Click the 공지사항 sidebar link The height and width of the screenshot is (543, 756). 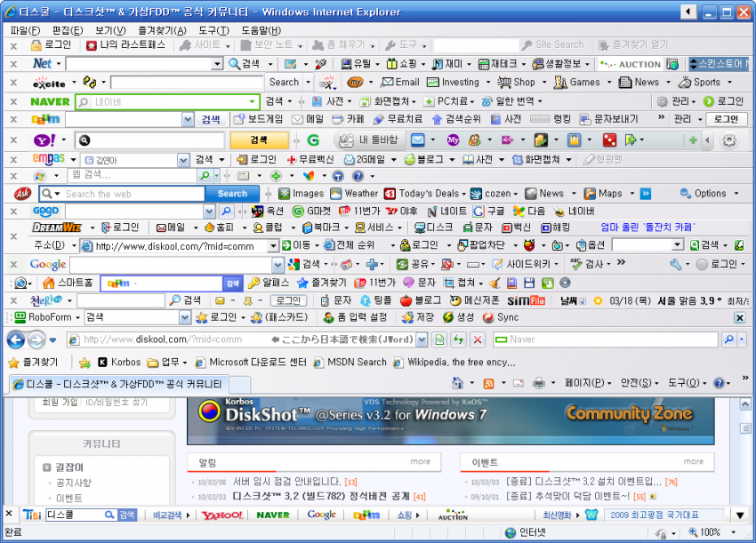point(73,483)
